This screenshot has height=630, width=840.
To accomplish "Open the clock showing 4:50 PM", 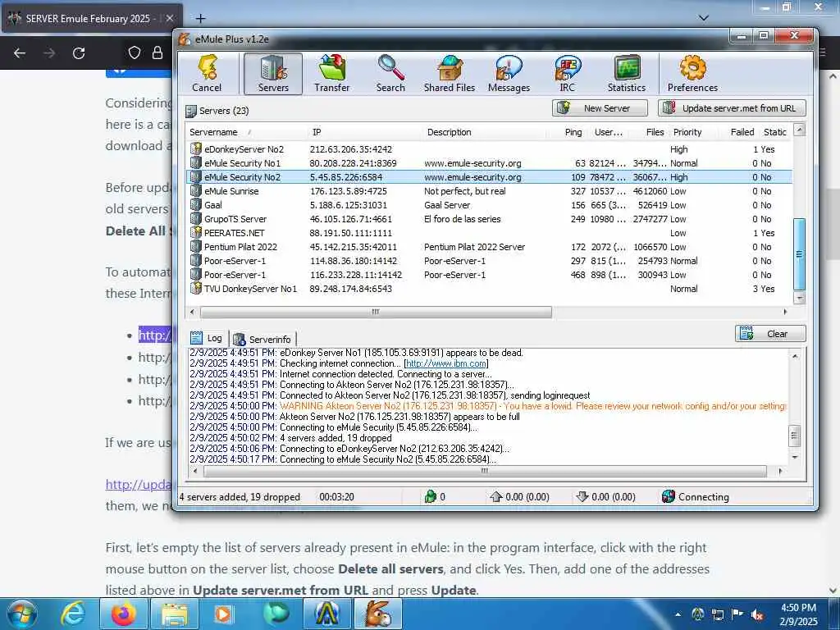I will point(798,614).
